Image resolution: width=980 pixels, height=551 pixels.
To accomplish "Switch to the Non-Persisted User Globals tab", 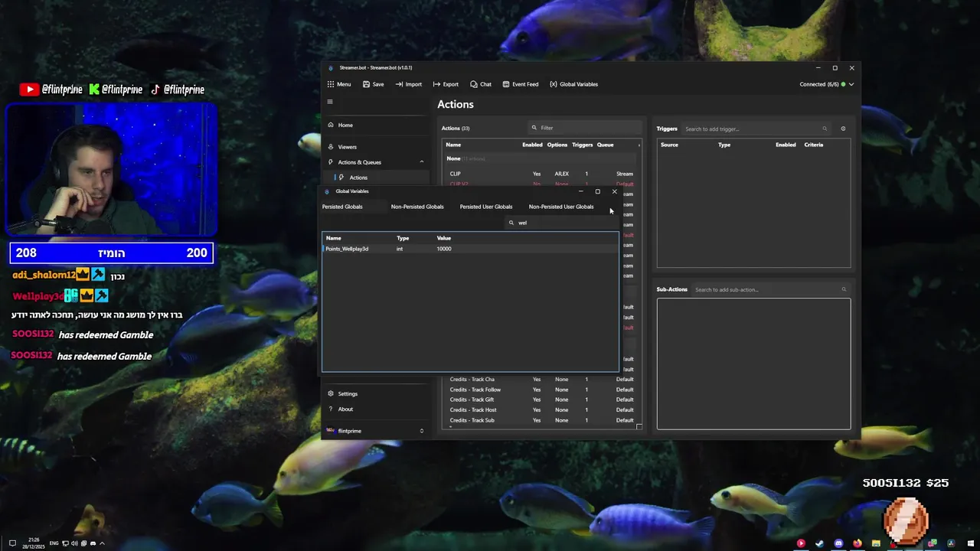I will (561, 207).
